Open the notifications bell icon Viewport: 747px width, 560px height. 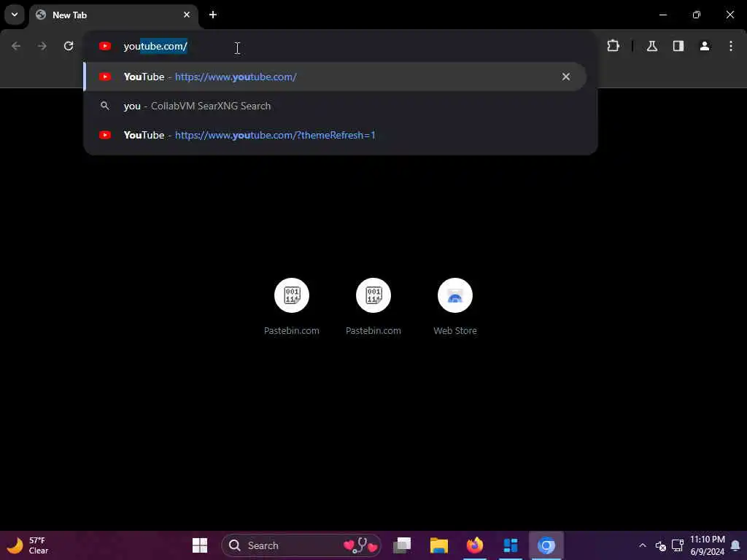735,545
